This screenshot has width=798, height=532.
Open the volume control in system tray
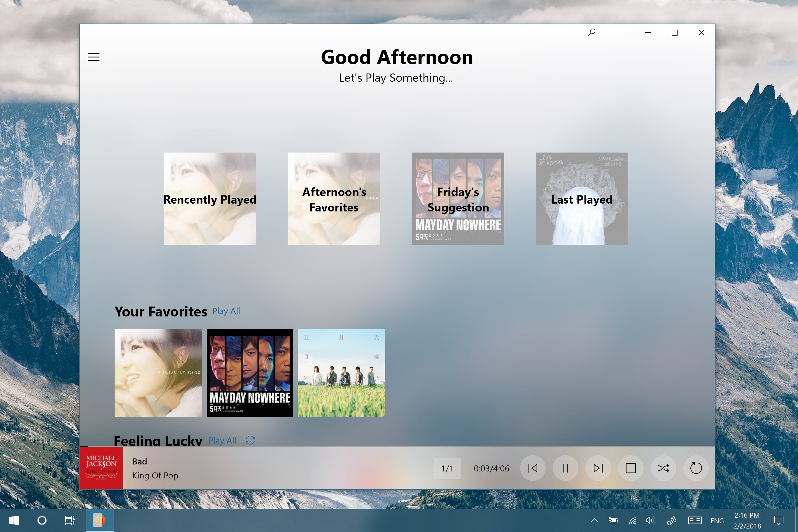[650, 520]
